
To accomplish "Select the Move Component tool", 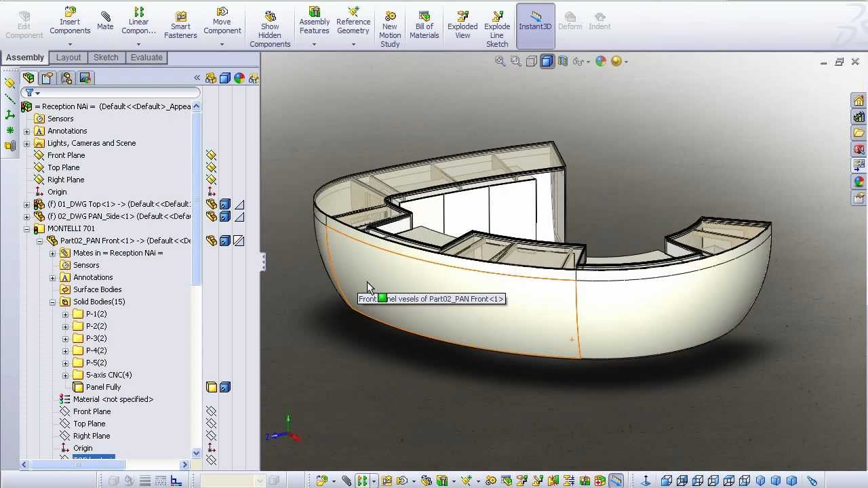I will point(222,21).
